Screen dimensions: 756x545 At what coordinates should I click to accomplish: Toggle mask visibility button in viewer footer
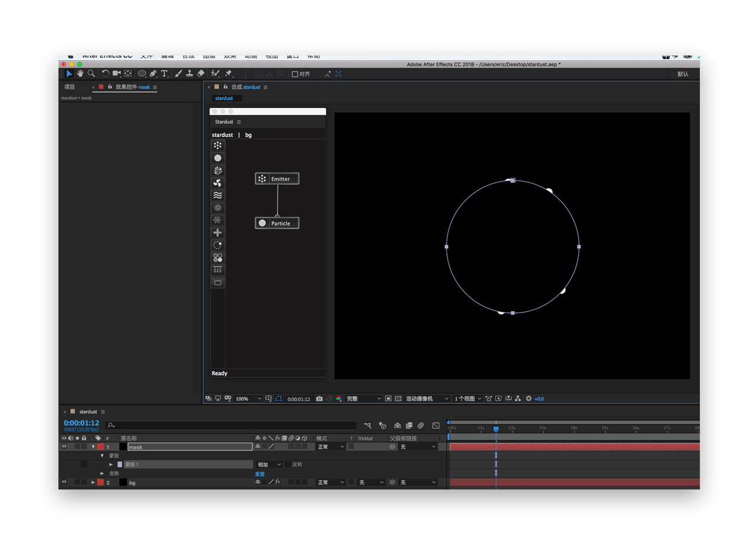(x=279, y=399)
